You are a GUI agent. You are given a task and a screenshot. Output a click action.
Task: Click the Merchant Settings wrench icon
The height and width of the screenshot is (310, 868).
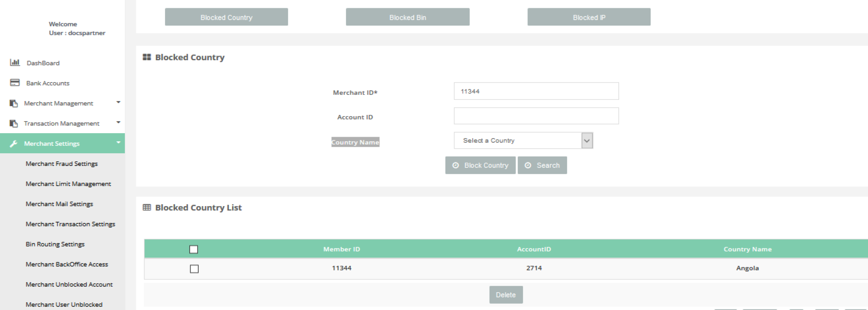tap(14, 144)
